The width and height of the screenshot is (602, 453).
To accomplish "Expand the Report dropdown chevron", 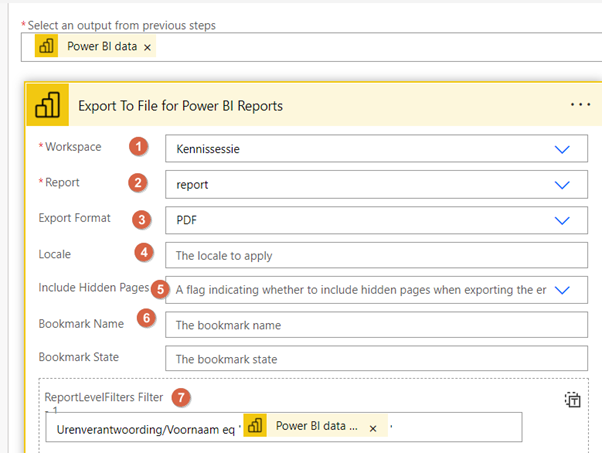I will tap(562, 185).
